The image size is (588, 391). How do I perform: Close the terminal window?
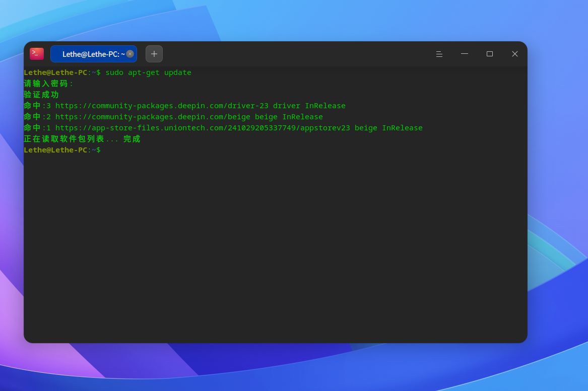(515, 54)
